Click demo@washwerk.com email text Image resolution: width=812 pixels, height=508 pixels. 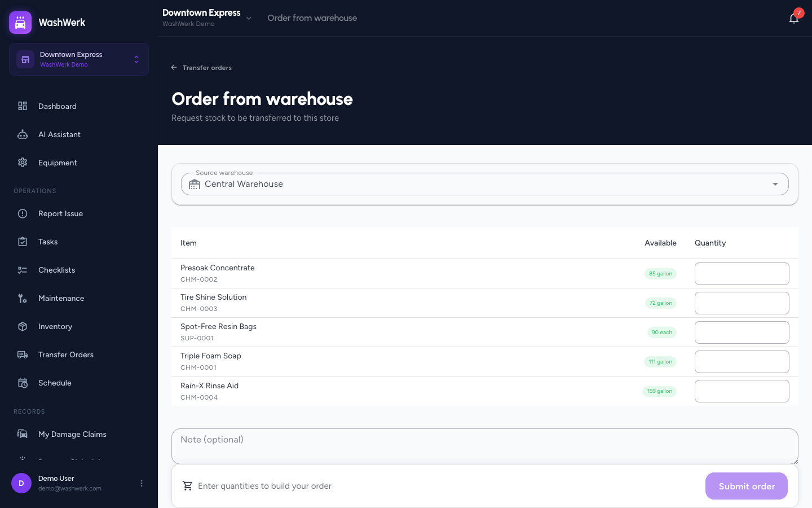point(70,489)
